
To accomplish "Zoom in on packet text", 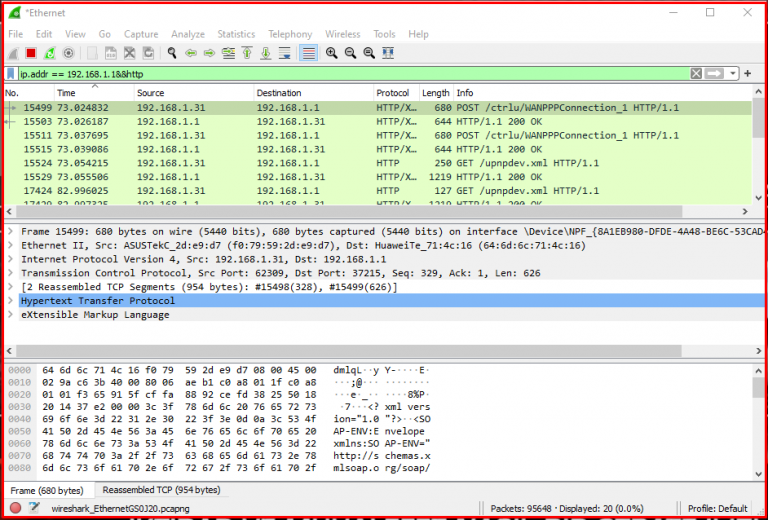I will point(332,53).
